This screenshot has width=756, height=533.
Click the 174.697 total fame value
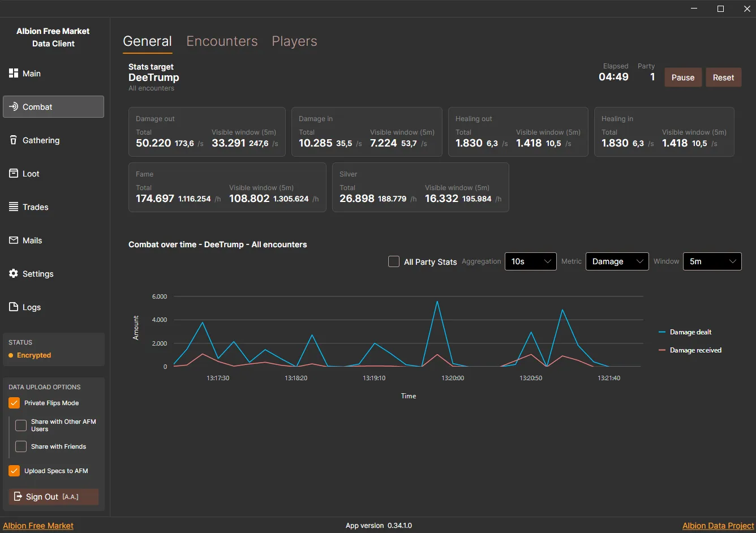155,199
